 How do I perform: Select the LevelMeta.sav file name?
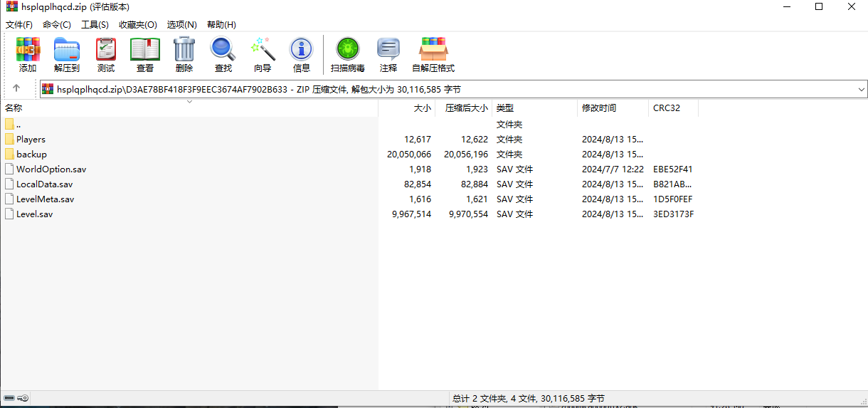pyautogui.click(x=45, y=199)
